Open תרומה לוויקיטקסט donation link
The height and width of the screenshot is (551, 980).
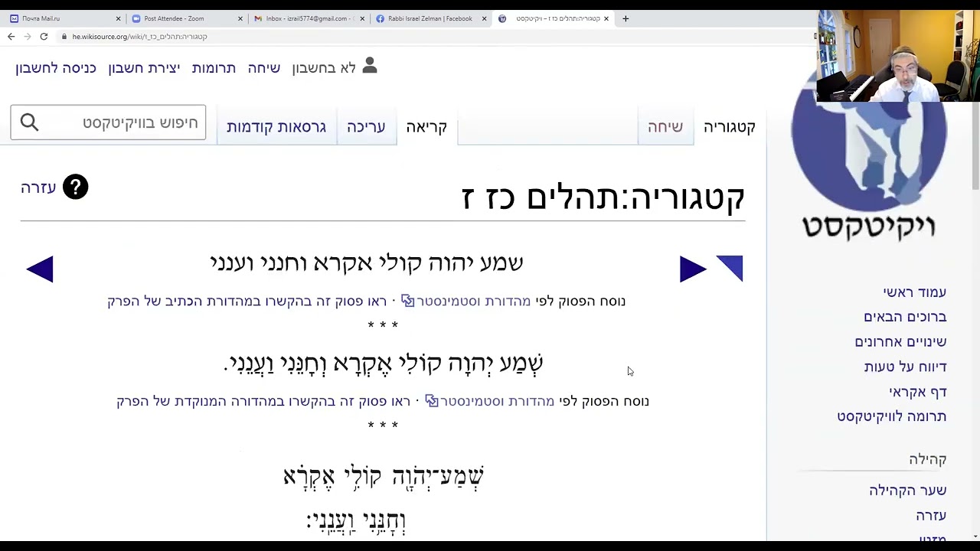click(892, 416)
